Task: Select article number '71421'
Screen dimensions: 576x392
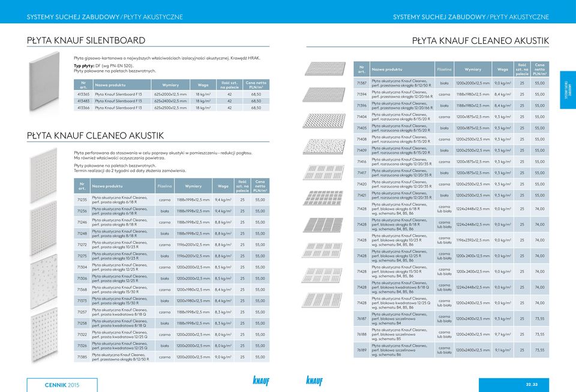Action: tap(361, 195)
